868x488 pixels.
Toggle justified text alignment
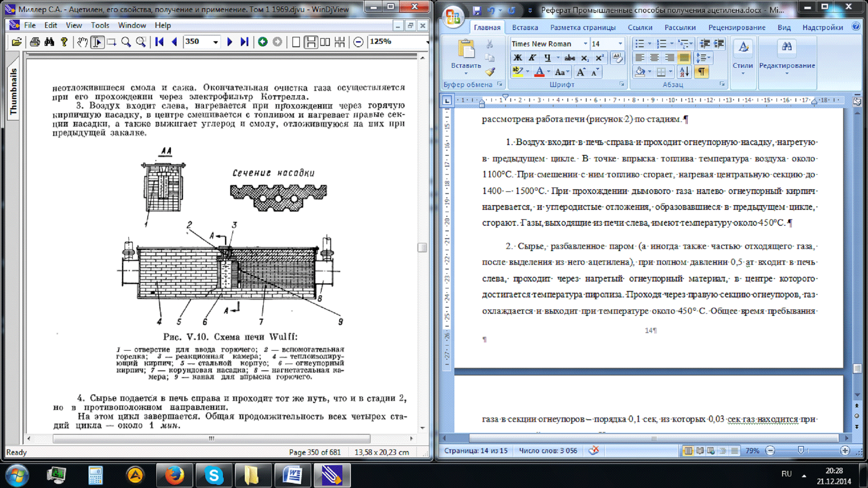click(x=684, y=58)
